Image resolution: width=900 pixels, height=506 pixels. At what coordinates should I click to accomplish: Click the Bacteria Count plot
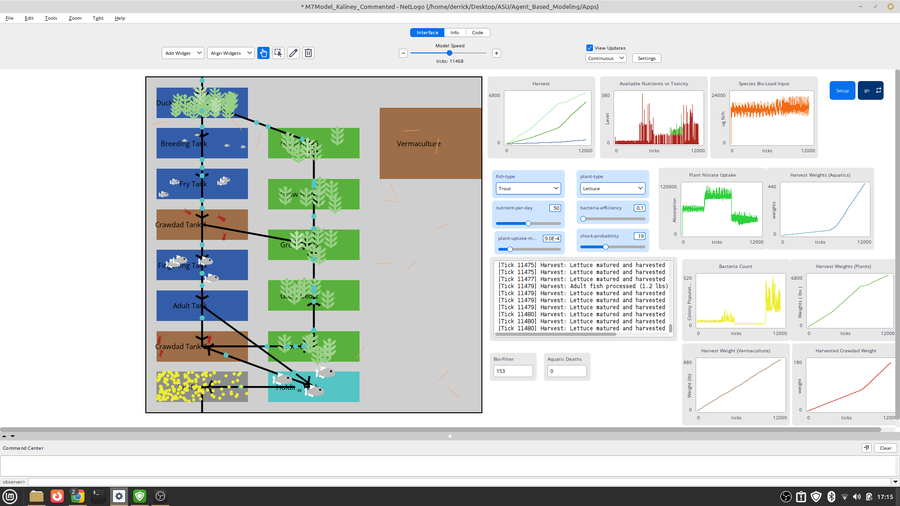click(735, 300)
